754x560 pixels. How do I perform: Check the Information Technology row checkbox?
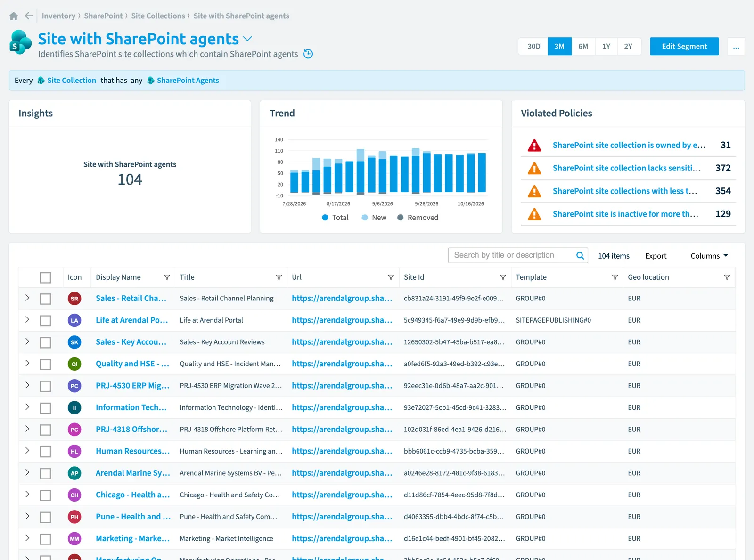pos(45,408)
